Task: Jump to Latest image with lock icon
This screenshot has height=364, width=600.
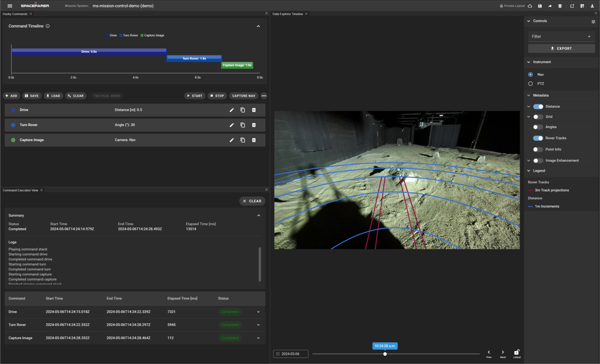Action: point(517,353)
